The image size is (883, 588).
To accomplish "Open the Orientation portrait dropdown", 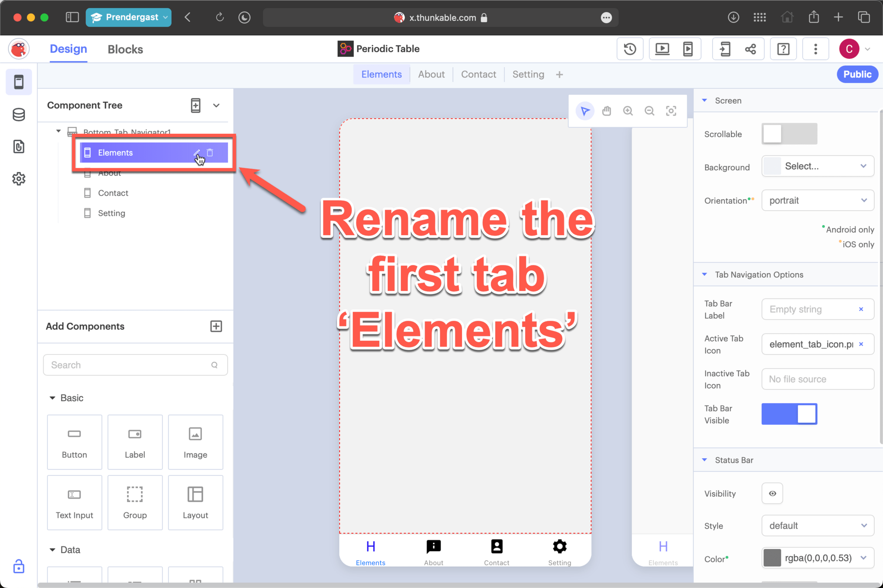I will (817, 200).
